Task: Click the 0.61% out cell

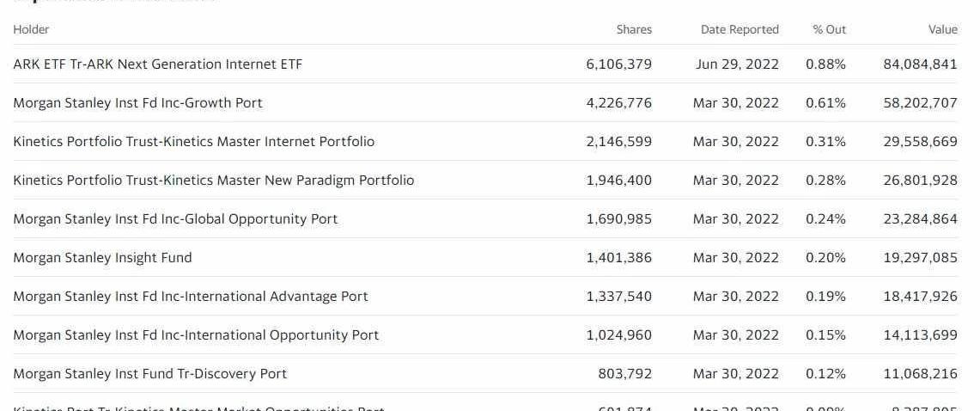Action: [825, 103]
